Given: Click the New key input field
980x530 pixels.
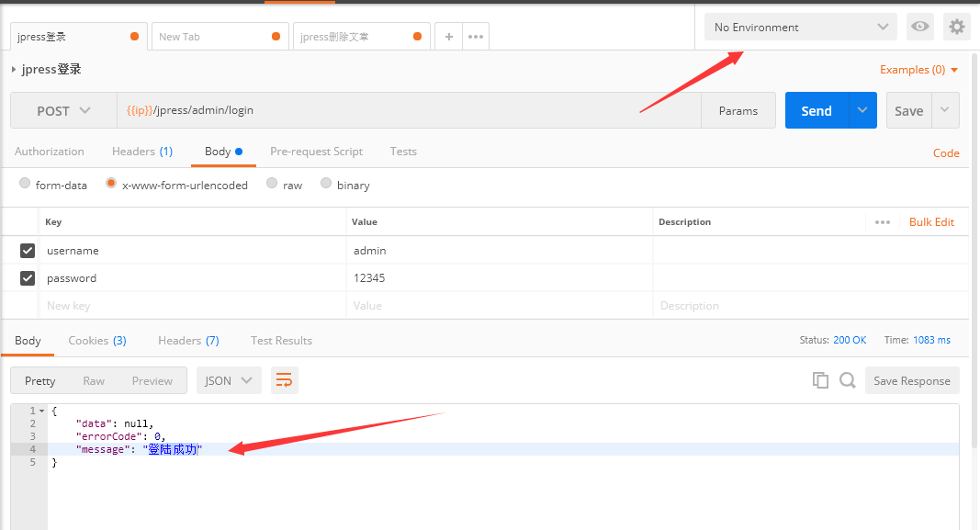Looking at the screenshot, I should [193, 306].
